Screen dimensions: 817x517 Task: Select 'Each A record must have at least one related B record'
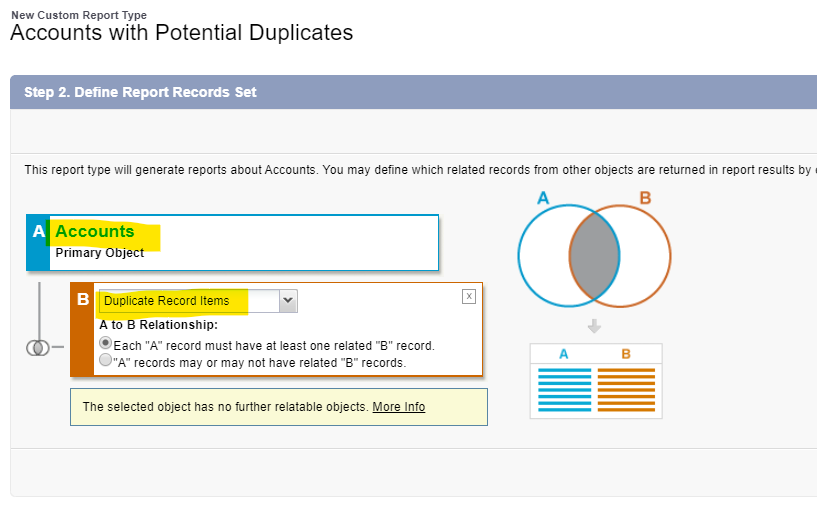(106, 343)
